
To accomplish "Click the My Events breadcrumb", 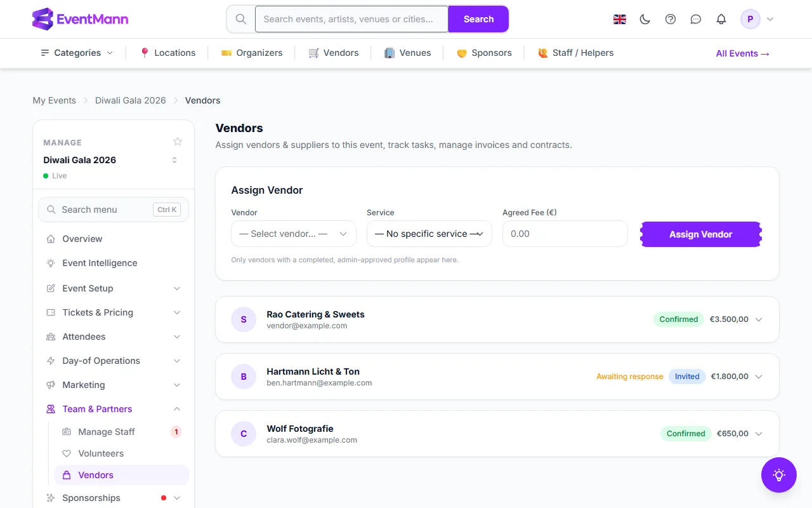I will (54, 100).
